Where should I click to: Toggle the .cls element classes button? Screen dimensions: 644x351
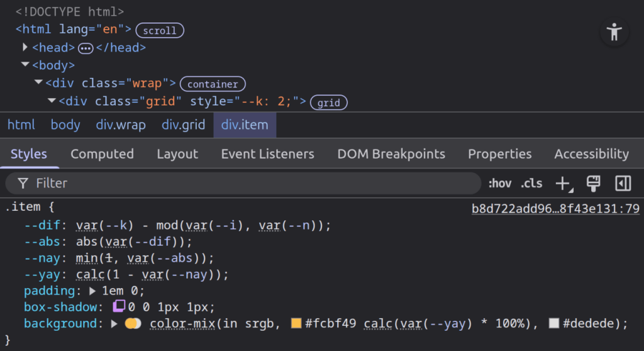531,183
